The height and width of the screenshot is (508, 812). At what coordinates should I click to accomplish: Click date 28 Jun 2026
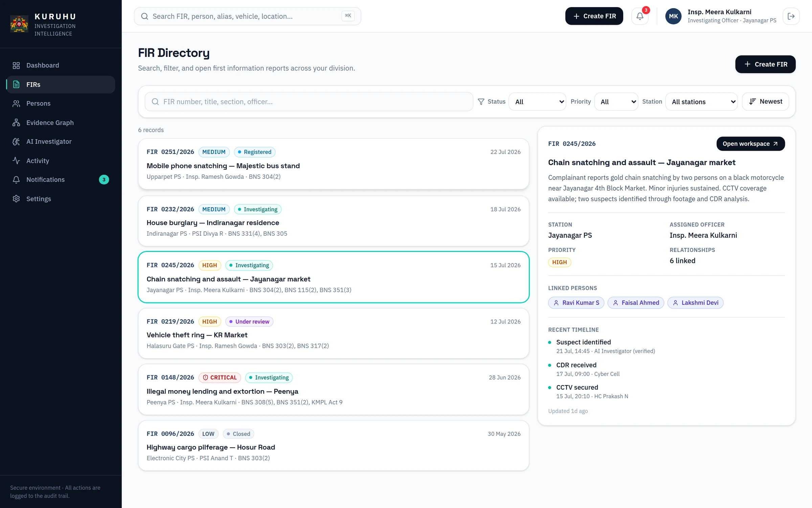(504, 378)
